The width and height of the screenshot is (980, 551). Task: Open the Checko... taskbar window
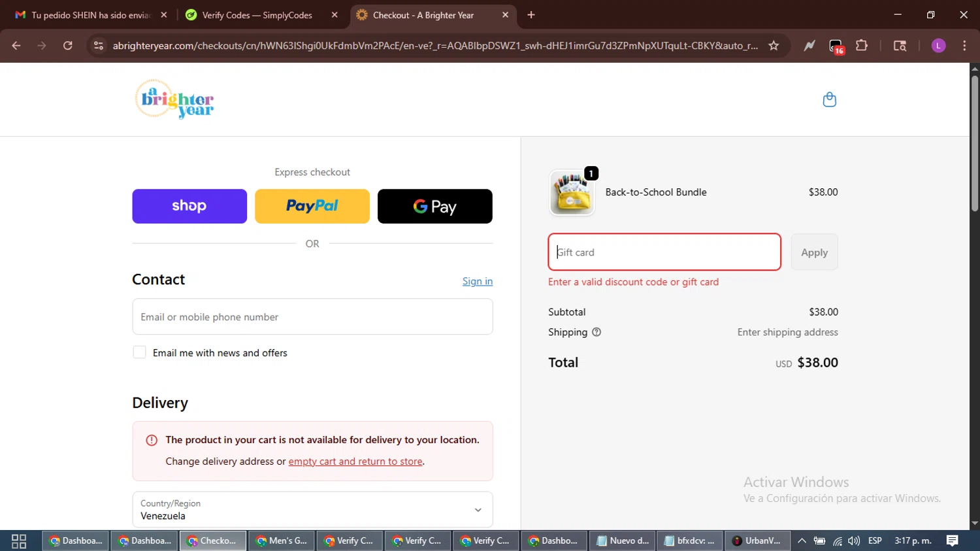pyautogui.click(x=213, y=541)
